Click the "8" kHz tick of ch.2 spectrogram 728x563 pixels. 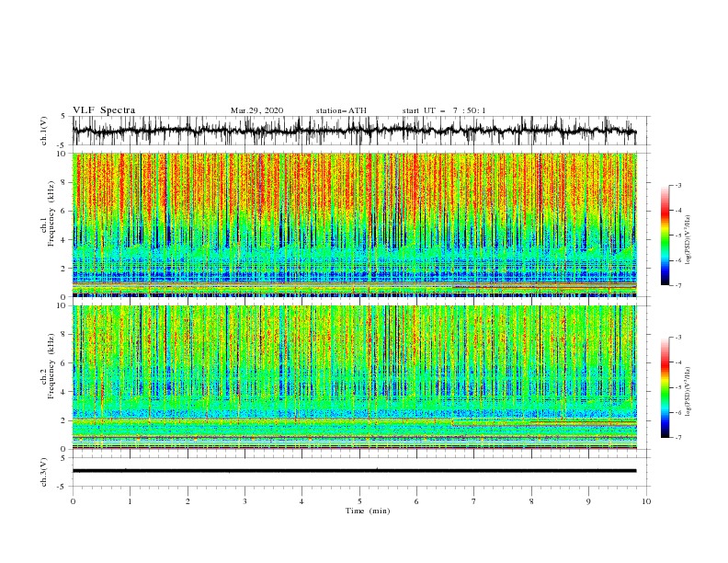[64, 335]
